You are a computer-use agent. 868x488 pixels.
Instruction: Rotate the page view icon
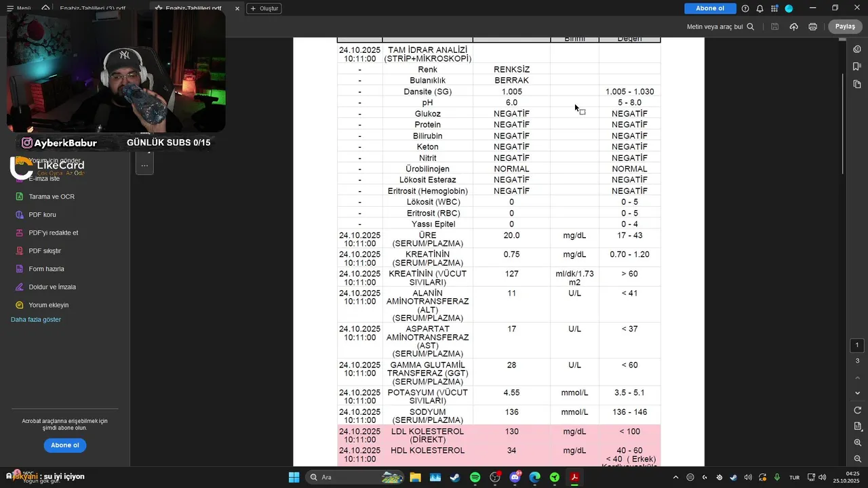pos(857,410)
